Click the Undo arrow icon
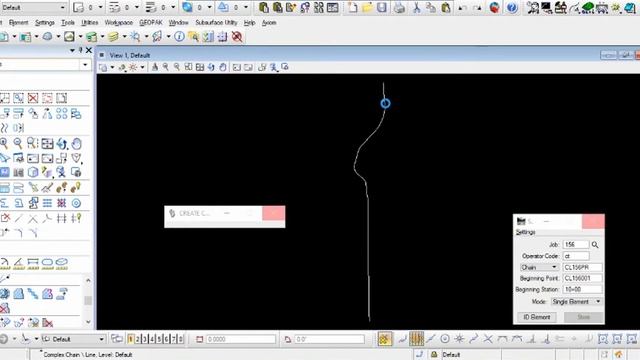This screenshot has height=360, width=640. pyautogui.click(x=462, y=7)
